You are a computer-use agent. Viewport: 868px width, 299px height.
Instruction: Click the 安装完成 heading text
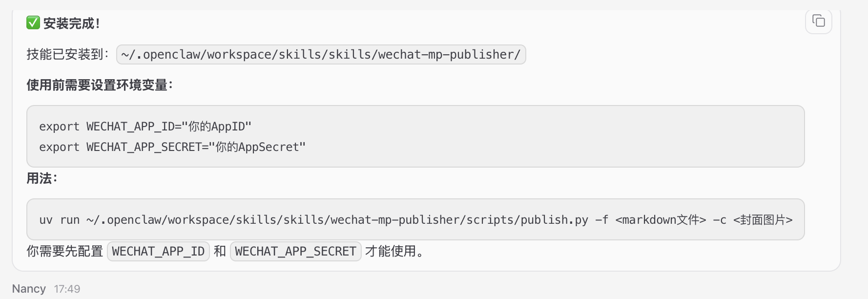coord(71,23)
